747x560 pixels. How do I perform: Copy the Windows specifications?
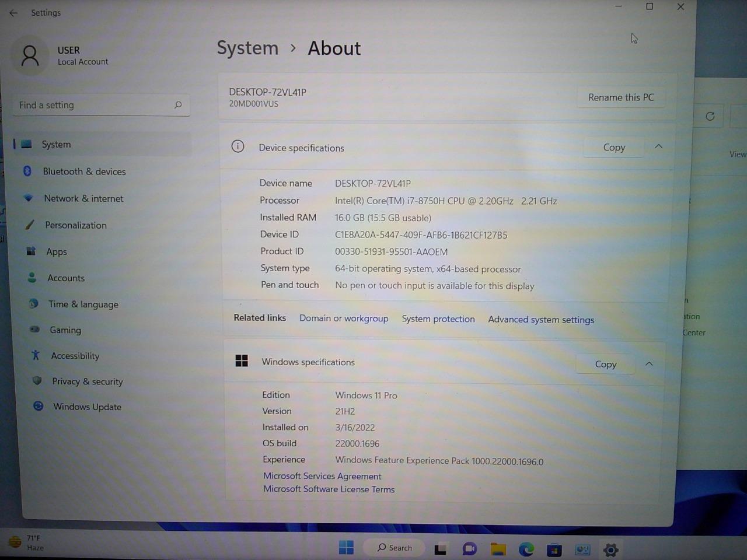coord(606,364)
